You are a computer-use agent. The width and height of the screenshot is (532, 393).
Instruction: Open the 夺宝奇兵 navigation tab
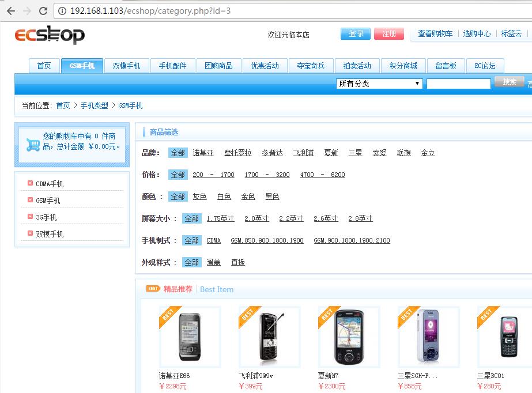click(x=311, y=66)
